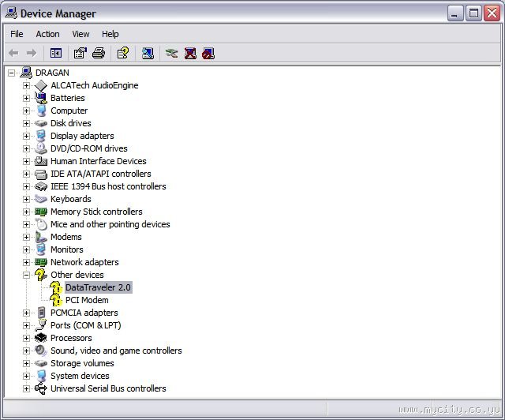The image size is (505, 420).
Task: Select the Display adapters label
Action: [x=82, y=136]
